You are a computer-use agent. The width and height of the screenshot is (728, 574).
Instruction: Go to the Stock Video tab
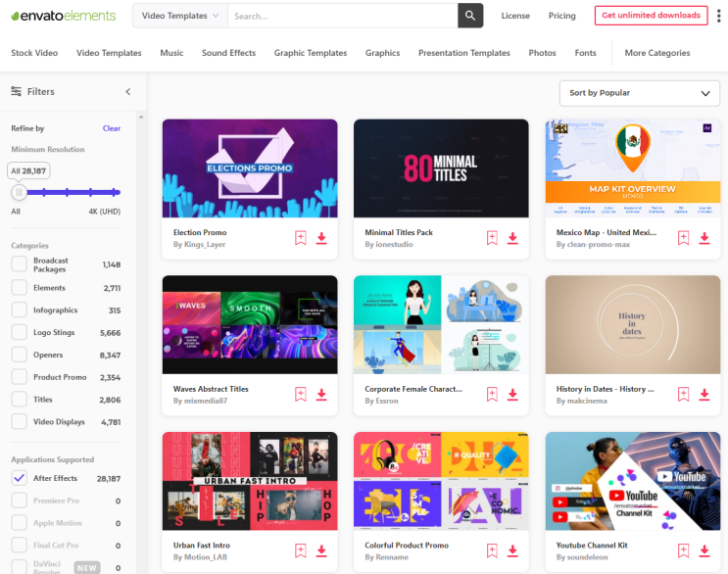point(34,53)
